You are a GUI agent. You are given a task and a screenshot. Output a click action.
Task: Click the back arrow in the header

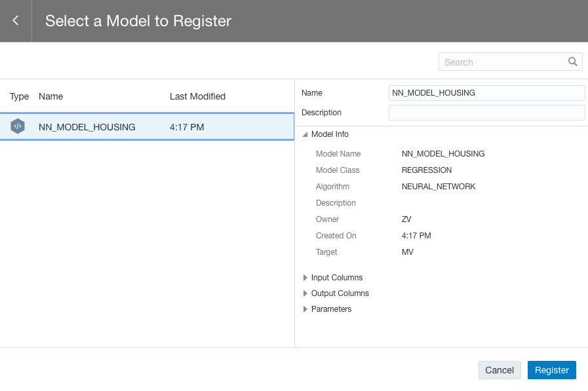[16, 21]
